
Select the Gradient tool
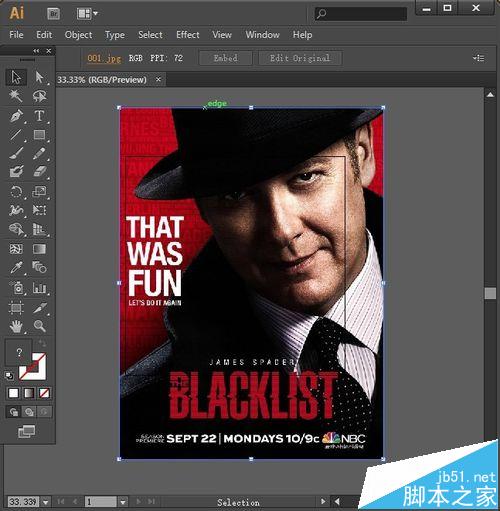pos(39,249)
